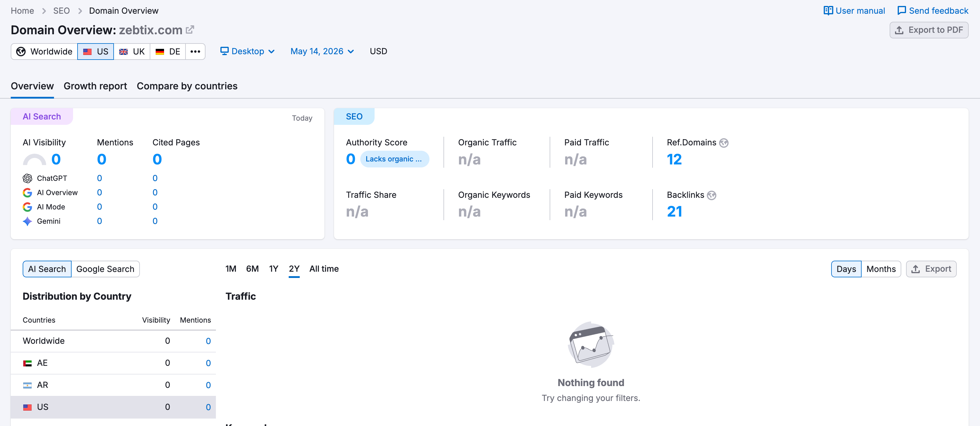This screenshot has width=980, height=426.
Task: Select the US database
Action: tap(95, 51)
